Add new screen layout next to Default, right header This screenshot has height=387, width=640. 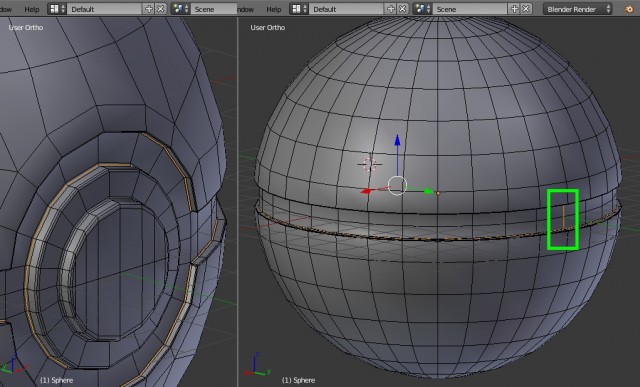click(x=391, y=9)
